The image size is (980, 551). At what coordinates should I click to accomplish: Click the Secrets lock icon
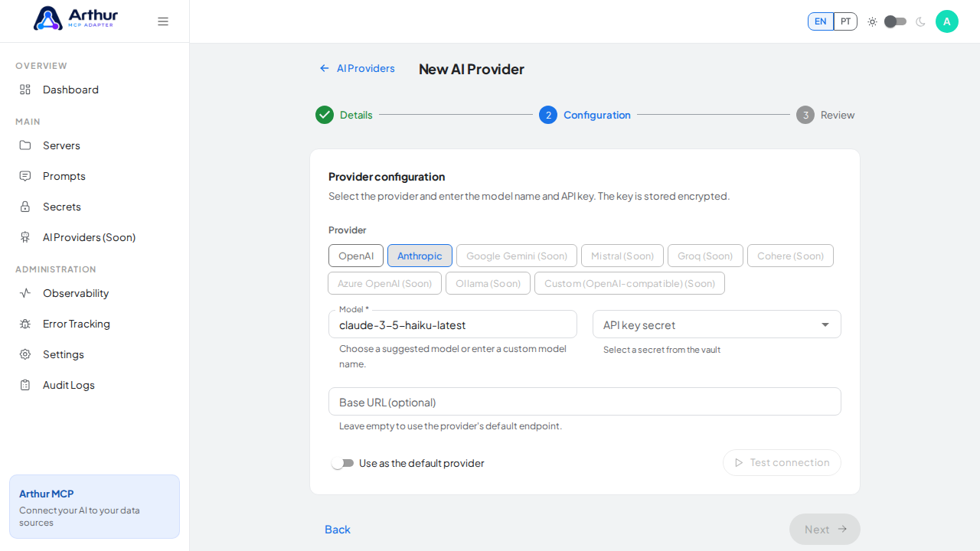click(25, 207)
